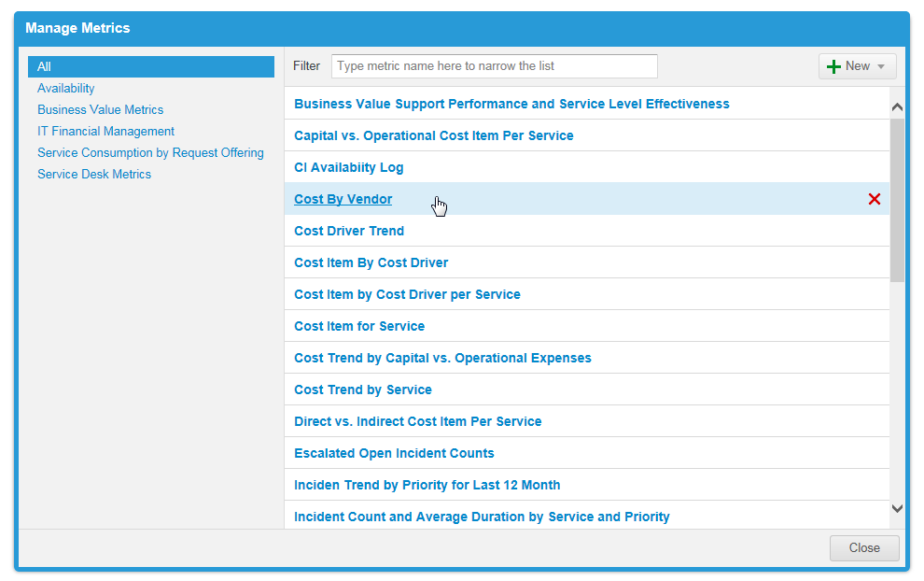This screenshot has width=924, height=581.
Task: Show Business Value Metrics category
Action: (100, 110)
